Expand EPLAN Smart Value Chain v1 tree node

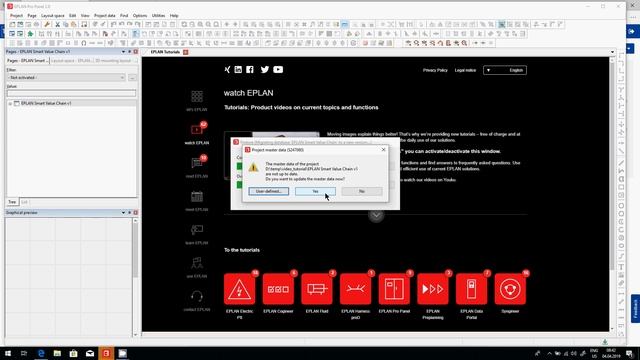[x=10, y=104]
